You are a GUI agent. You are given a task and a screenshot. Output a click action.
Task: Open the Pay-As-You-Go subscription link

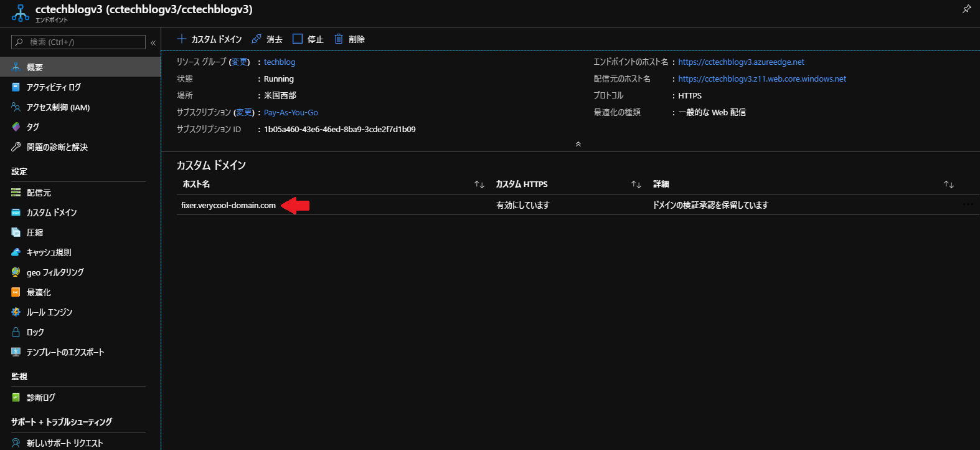click(291, 113)
